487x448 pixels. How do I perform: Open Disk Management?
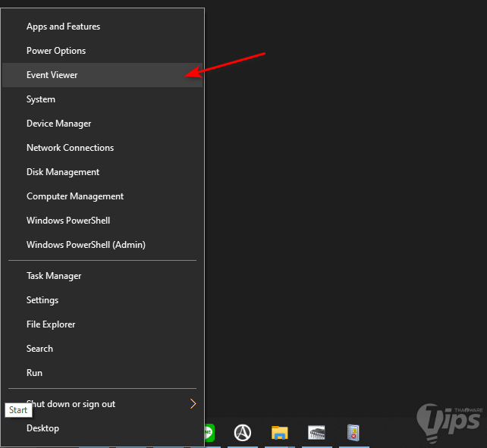102,171
